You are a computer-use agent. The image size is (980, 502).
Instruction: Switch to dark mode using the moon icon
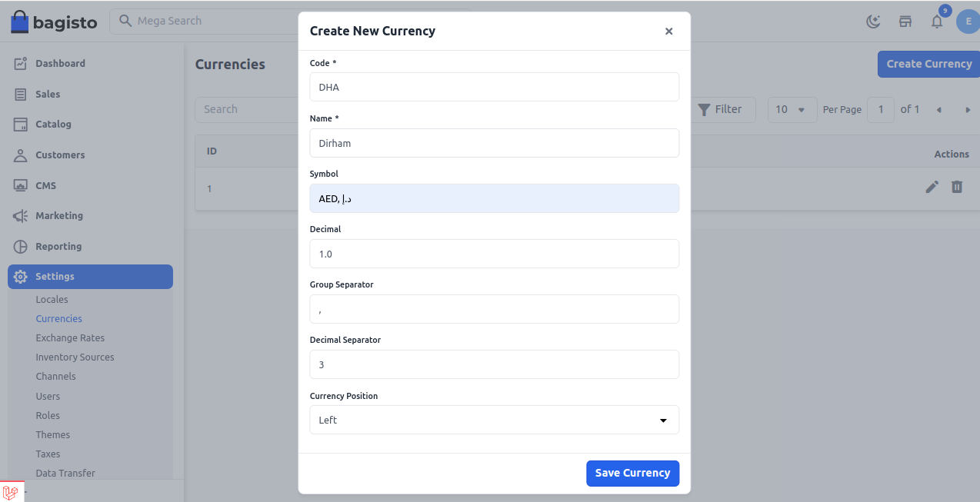(x=873, y=22)
